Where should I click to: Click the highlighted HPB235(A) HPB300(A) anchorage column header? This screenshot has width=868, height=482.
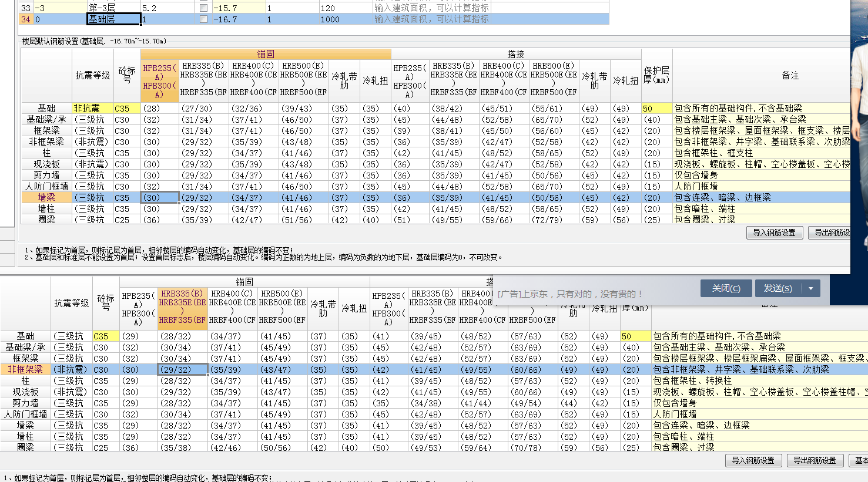160,81
